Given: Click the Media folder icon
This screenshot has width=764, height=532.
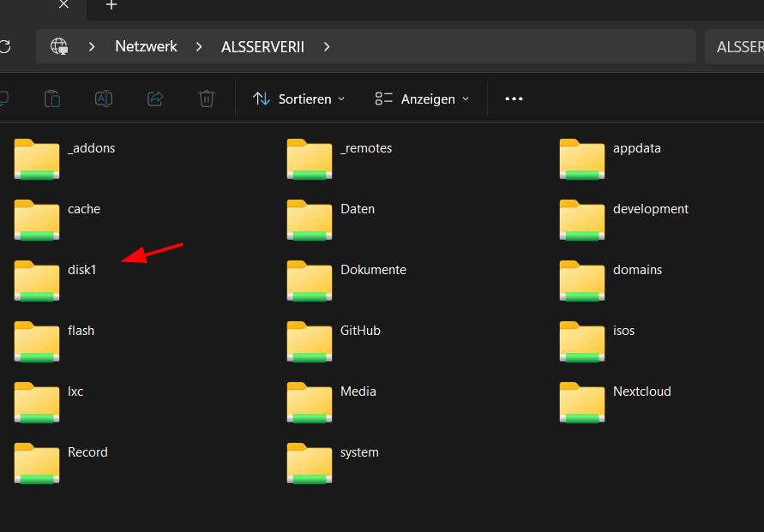Looking at the screenshot, I should (310, 403).
